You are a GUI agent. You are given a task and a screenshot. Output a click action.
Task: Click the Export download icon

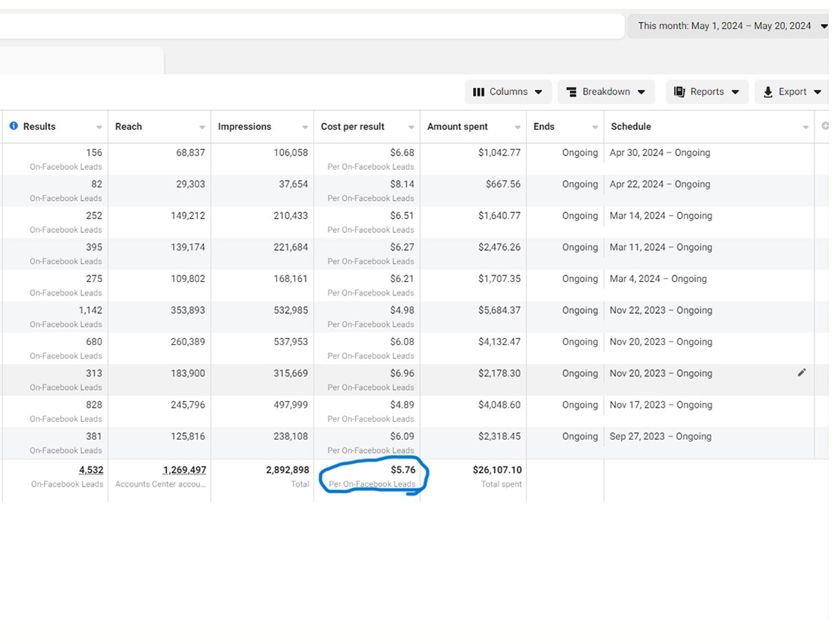pyautogui.click(x=768, y=92)
